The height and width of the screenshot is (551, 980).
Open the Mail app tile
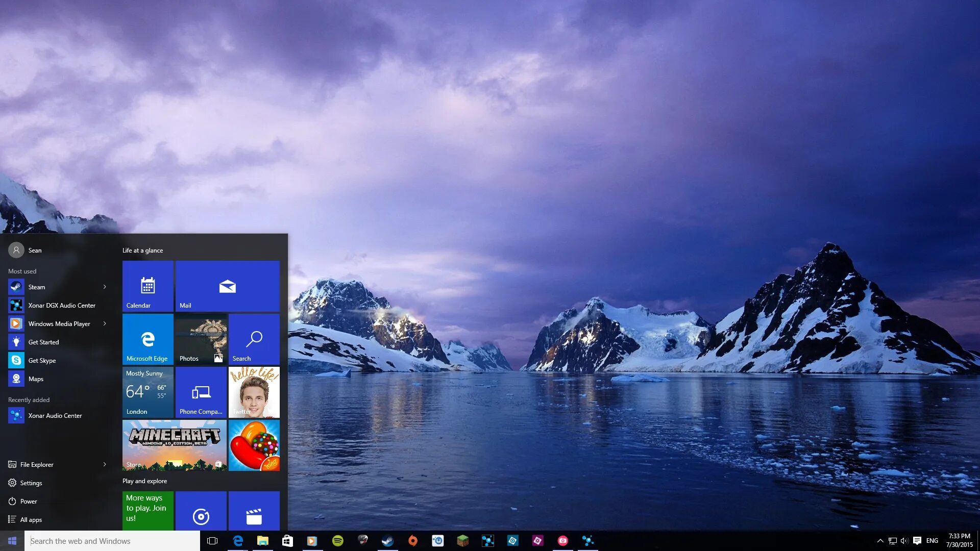coord(228,287)
